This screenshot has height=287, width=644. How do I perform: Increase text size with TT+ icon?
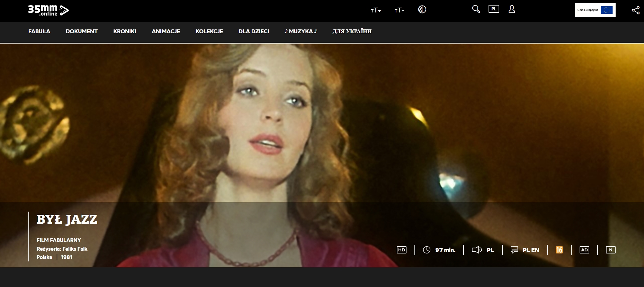point(376,10)
